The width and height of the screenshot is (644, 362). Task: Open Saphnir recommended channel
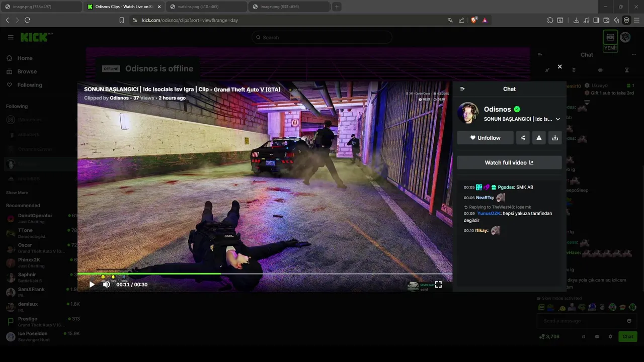41,278
